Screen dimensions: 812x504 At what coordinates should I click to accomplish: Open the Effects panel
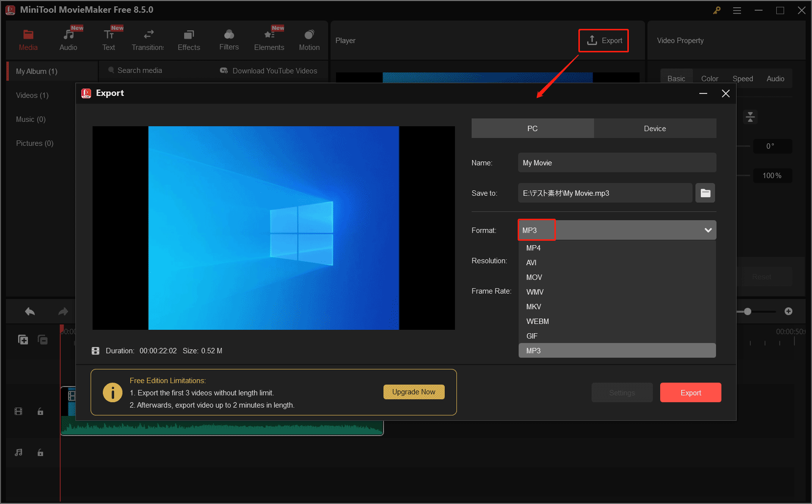(x=189, y=39)
